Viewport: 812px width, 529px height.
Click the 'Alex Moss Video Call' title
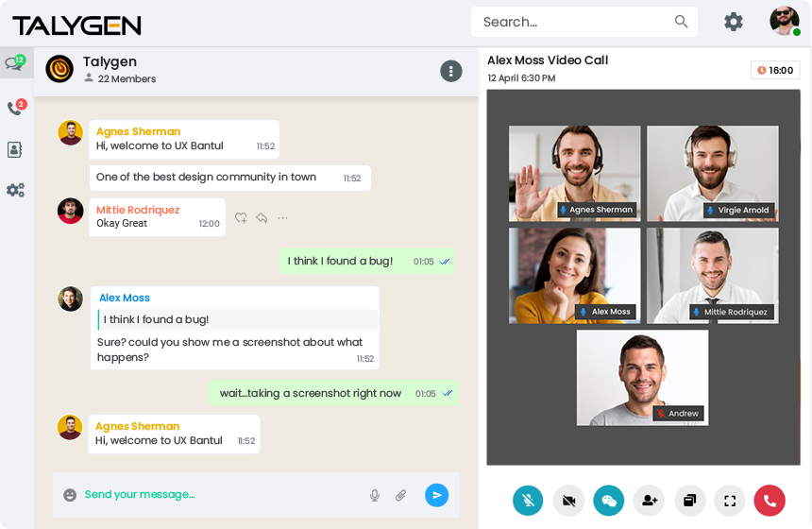tap(548, 60)
